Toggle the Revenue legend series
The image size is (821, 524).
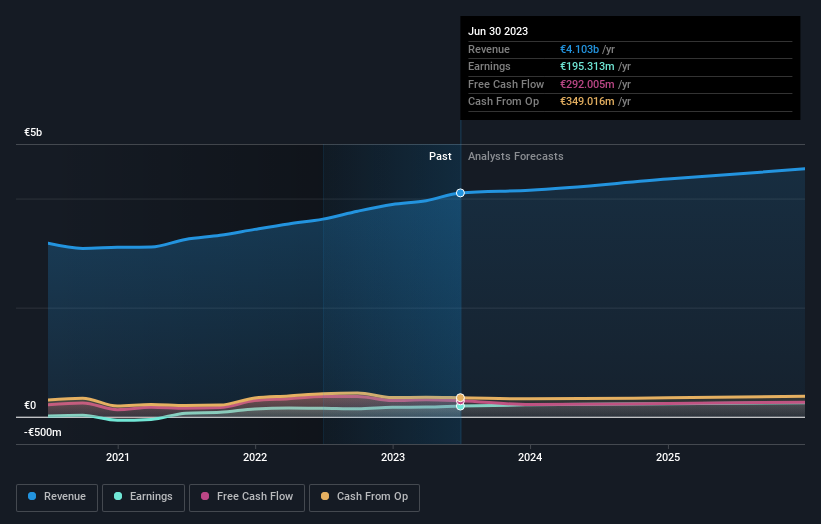(57, 497)
